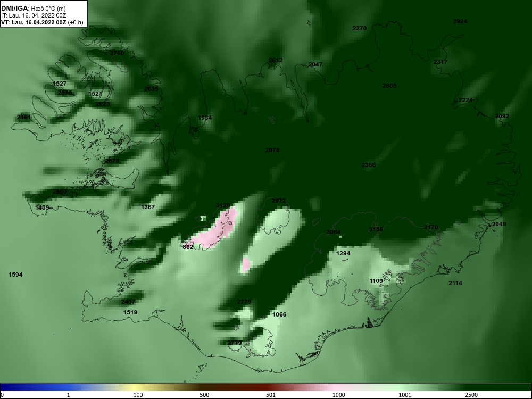Click the 1109 map value
The image size is (532, 399).
click(376, 281)
